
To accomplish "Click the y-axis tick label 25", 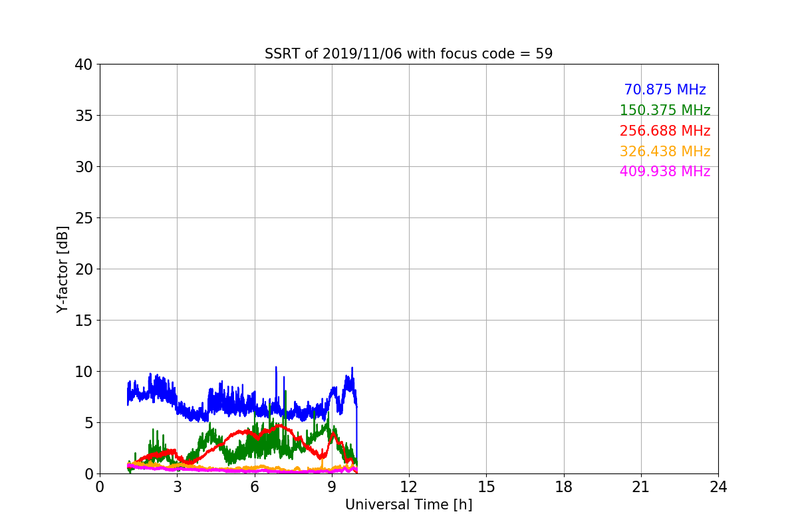I will point(83,218).
